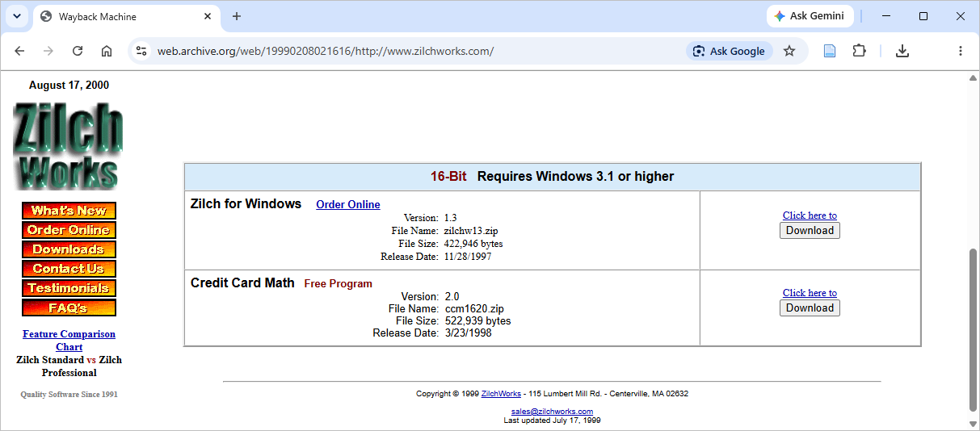
Task: Minimize the browser window
Action: point(886,16)
